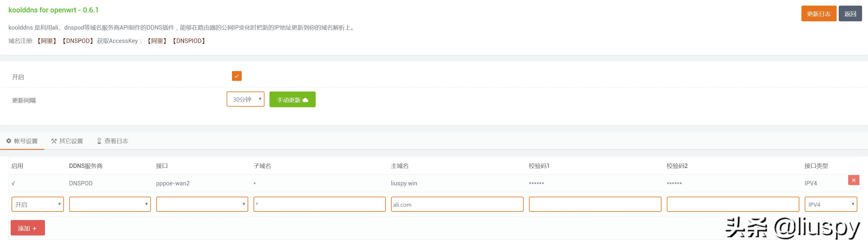The image size is (868, 247).
Task: Click the DDNS服务商 column header
Action: point(85,166)
